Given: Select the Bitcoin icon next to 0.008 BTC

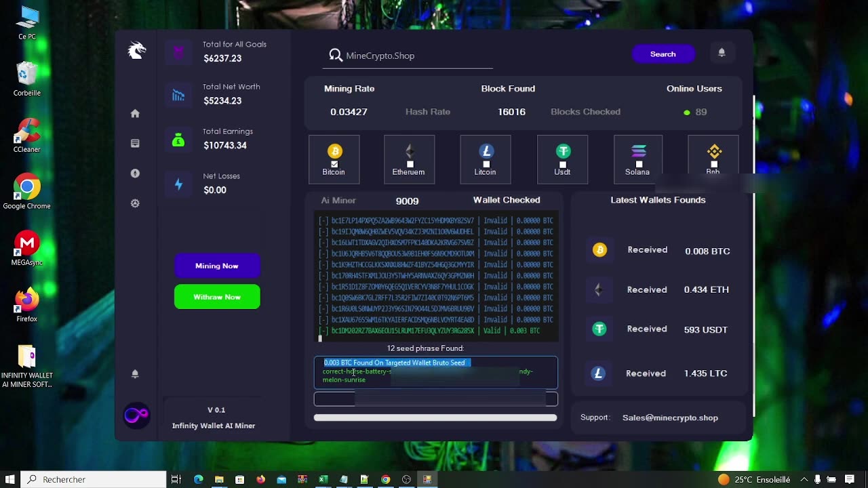Looking at the screenshot, I should (599, 250).
